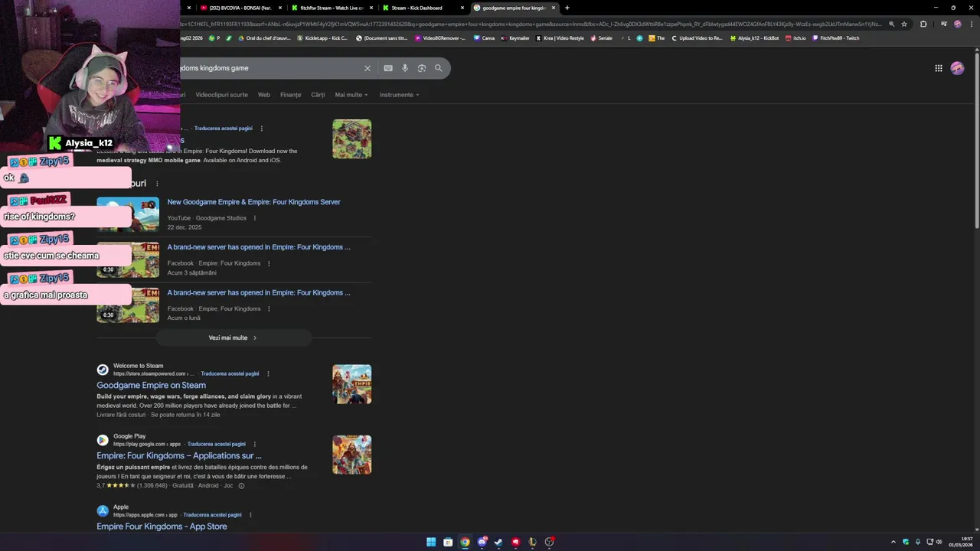Open Krea Video Restyle bookmark
The image size is (980, 551).
point(560,38)
